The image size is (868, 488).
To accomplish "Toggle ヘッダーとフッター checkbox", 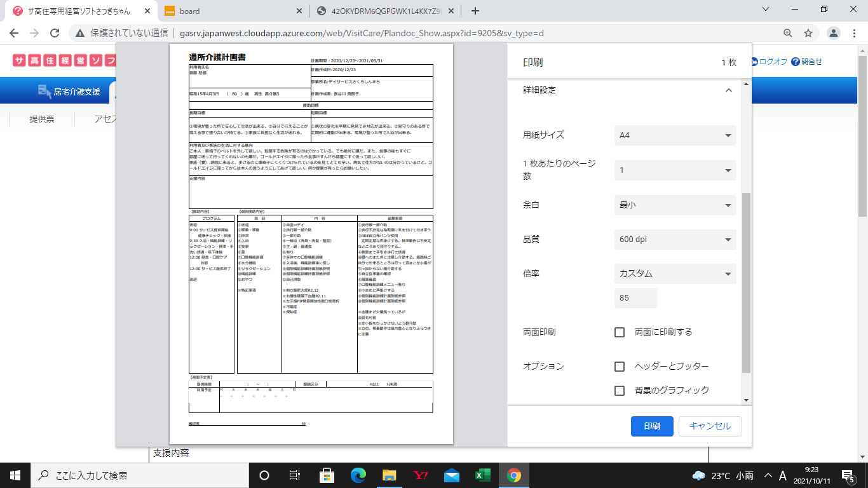I will tap(620, 367).
